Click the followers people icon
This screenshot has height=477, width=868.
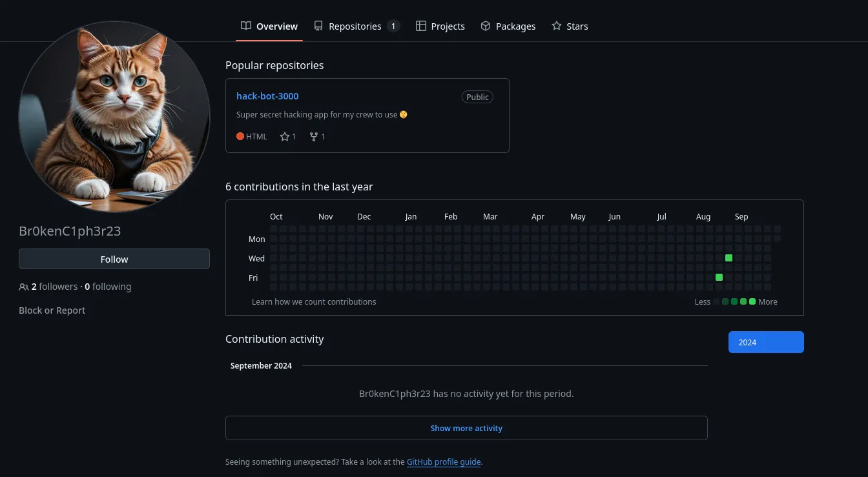24,287
